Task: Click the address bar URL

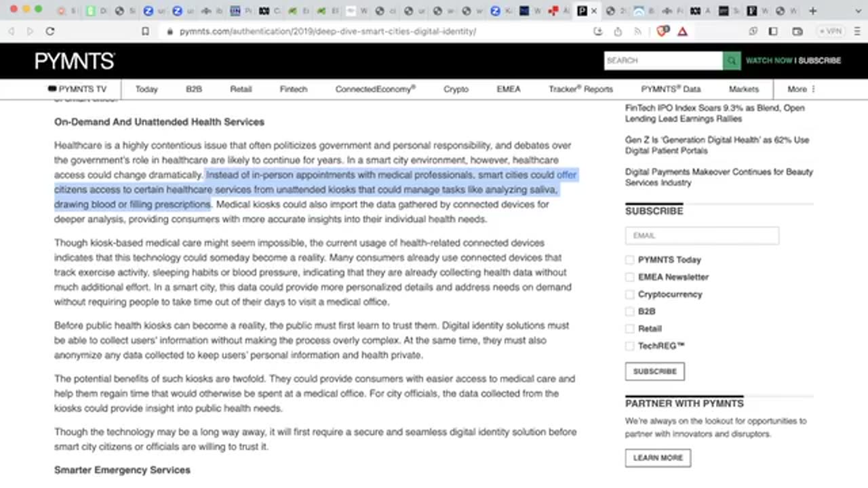Action: (x=328, y=31)
